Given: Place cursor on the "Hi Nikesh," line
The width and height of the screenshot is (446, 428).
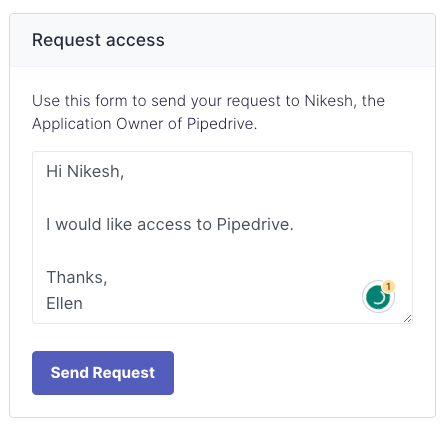Looking at the screenshot, I should tap(85, 172).
